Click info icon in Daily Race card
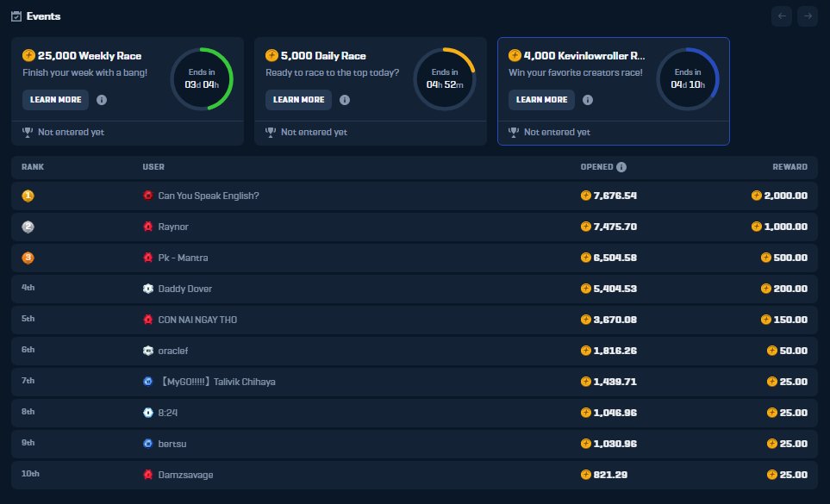Image resolution: width=830 pixels, height=504 pixels. point(345,100)
